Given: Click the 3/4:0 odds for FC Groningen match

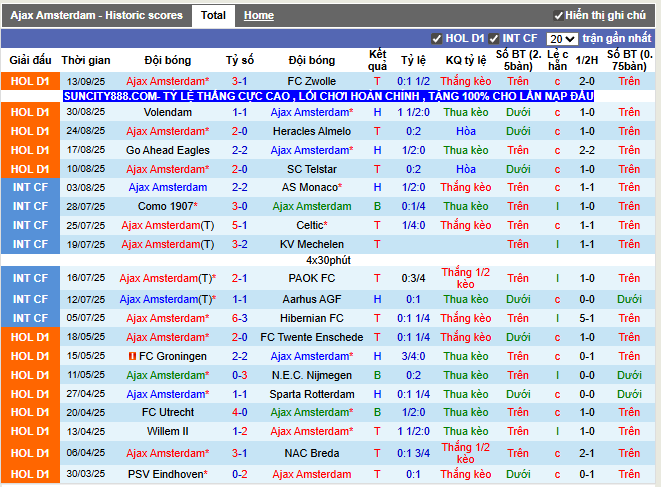Looking at the screenshot, I should pyautogui.click(x=413, y=356).
